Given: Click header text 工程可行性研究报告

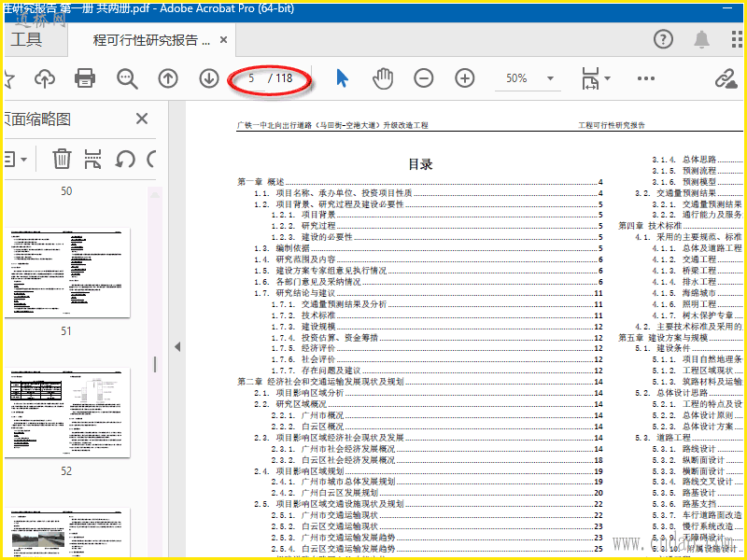Looking at the screenshot, I should 612,125.
